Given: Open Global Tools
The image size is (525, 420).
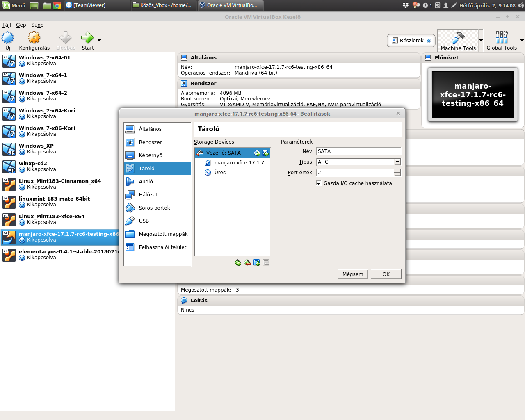Looking at the screenshot, I should click(502, 41).
